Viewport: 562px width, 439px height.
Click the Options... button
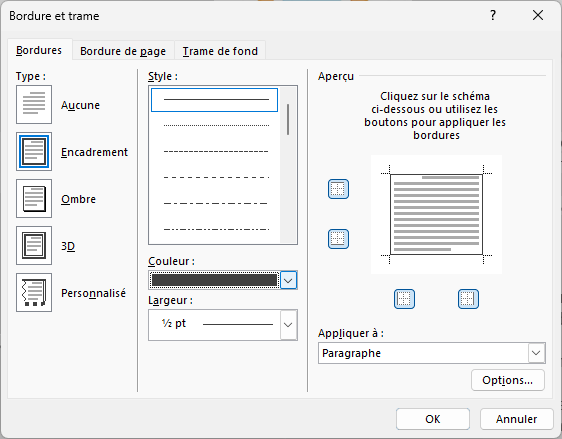pos(508,380)
